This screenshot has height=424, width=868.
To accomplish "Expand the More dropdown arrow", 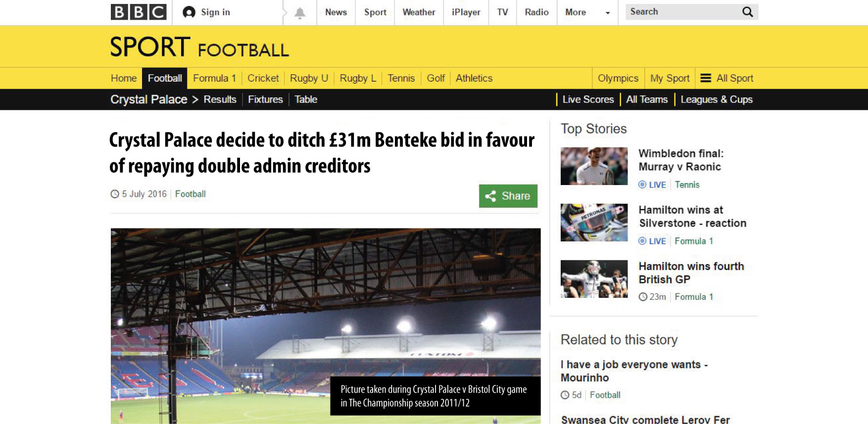I will click(608, 13).
